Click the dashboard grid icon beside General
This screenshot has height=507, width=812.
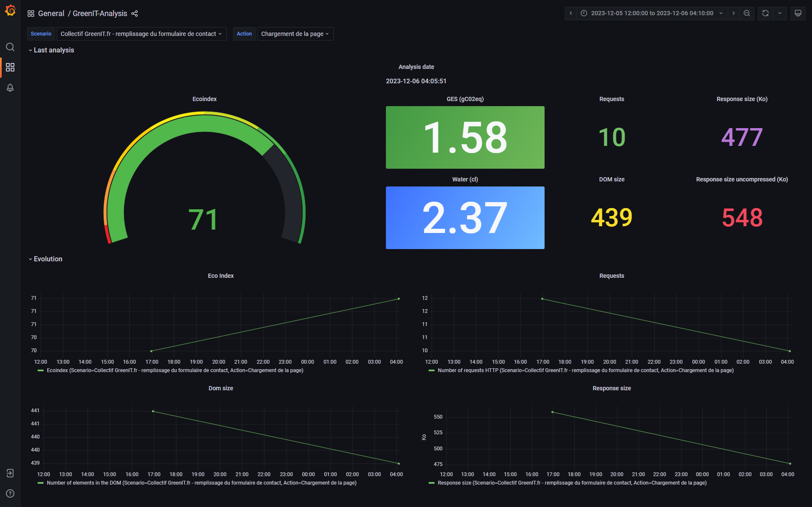pyautogui.click(x=31, y=14)
